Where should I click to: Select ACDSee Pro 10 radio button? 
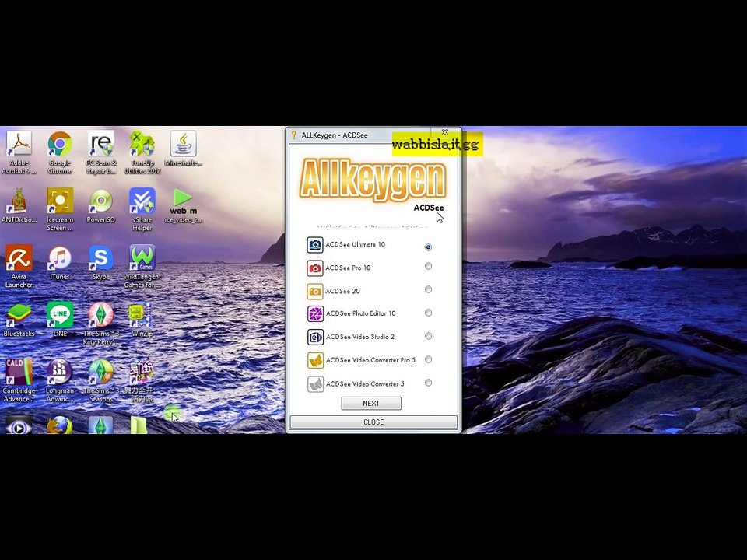tap(428, 266)
